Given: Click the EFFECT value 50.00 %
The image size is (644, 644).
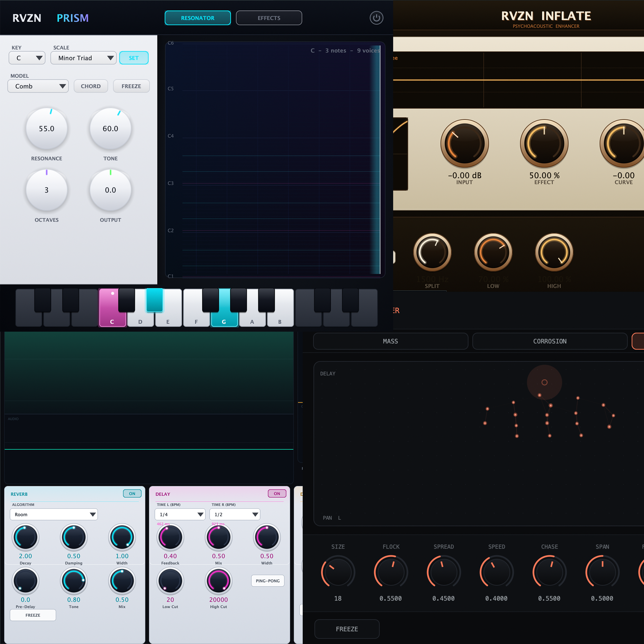Looking at the screenshot, I should click(x=544, y=175).
